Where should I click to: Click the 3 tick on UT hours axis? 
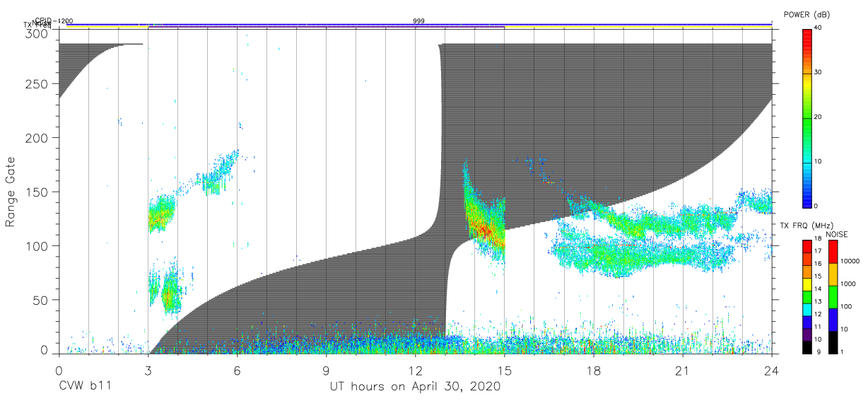(x=147, y=370)
